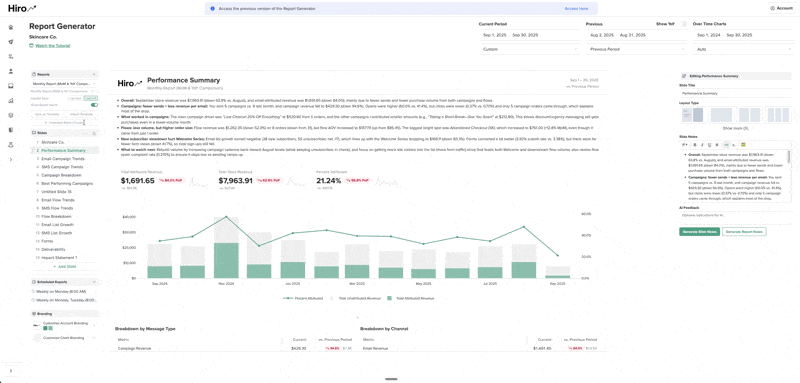
Task: Open the lab flask icon in sidebar
Action: tap(11, 145)
